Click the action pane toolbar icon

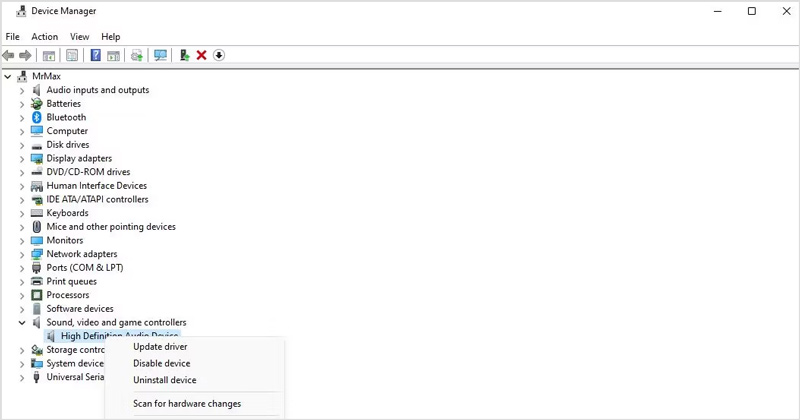(x=113, y=55)
